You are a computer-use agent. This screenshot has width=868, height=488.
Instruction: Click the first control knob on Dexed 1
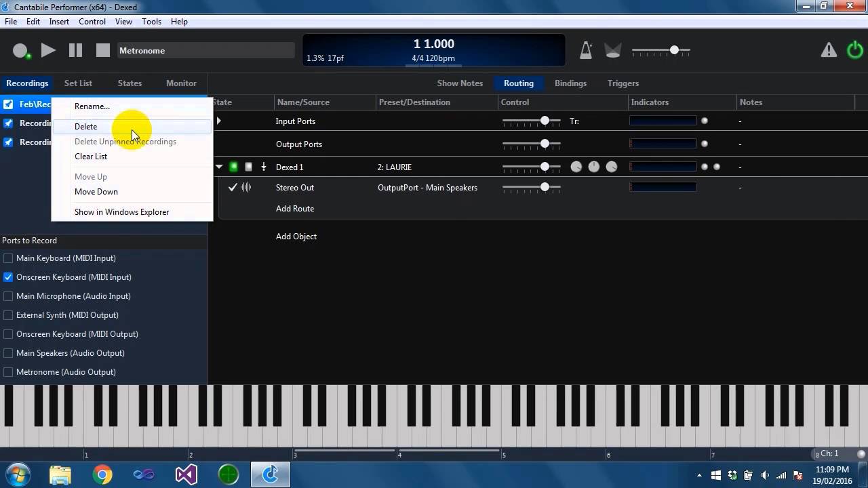coord(576,167)
